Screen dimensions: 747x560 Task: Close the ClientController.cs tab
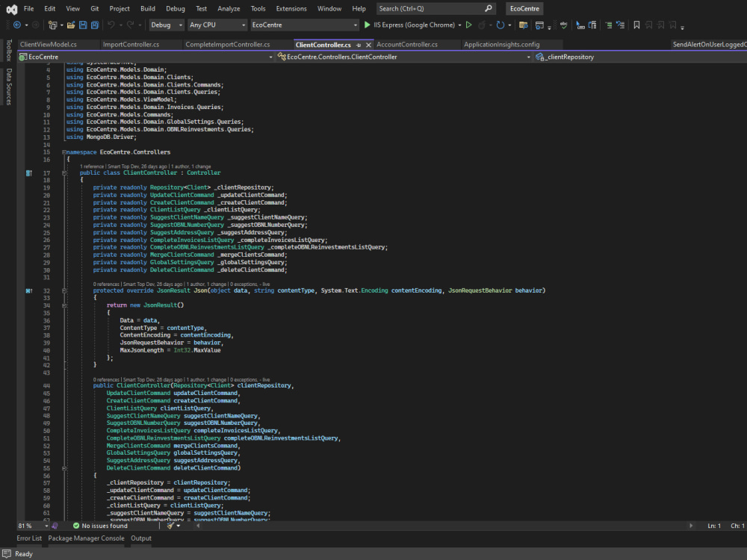point(368,45)
